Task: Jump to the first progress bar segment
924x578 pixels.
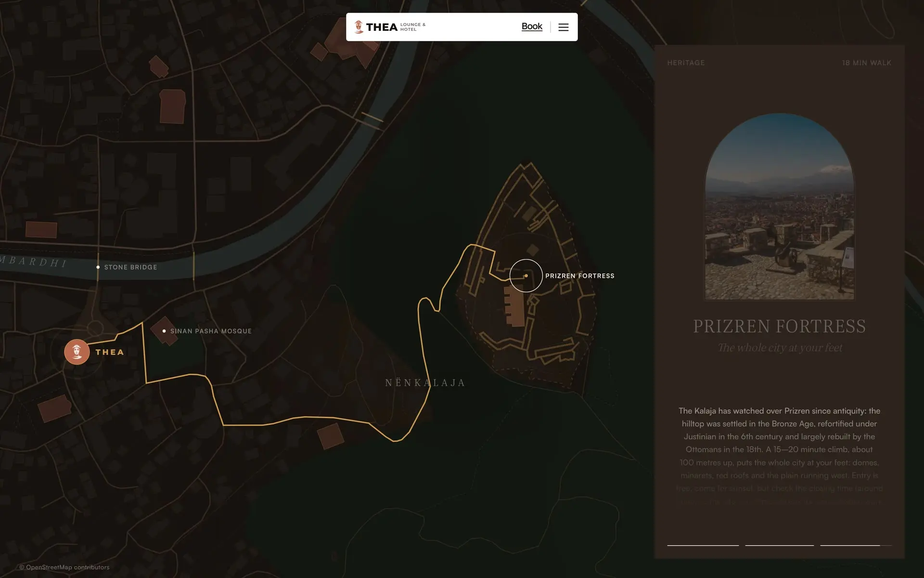Action: [703, 545]
